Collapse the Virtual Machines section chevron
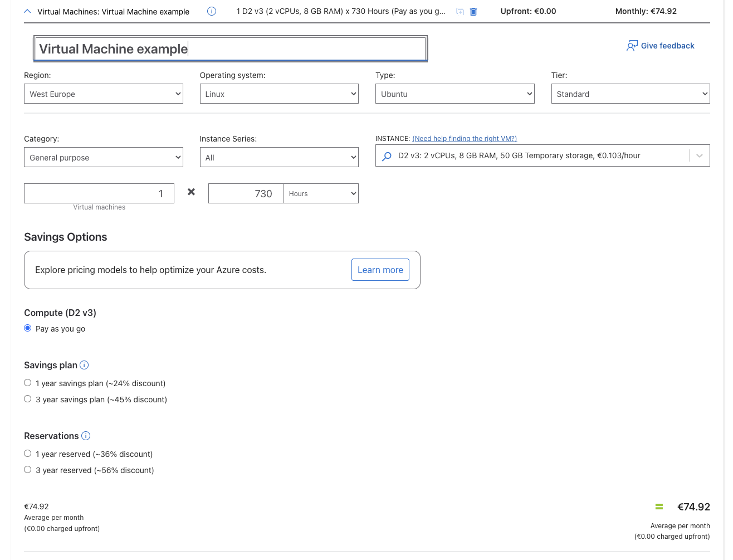This screenshot has height=560, width=733. (x=27, y=11)
